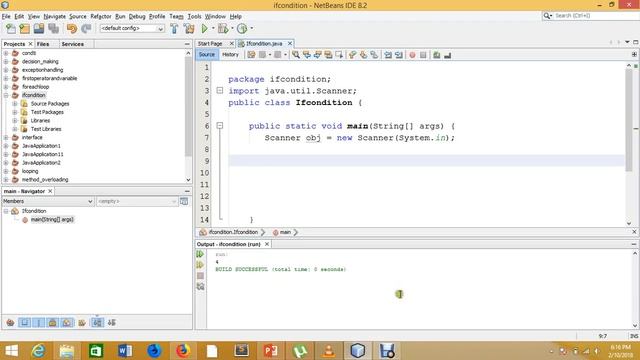Expand the exceptionhandling project node
This screenshot has width=640, height=360.
pos(6,70)
